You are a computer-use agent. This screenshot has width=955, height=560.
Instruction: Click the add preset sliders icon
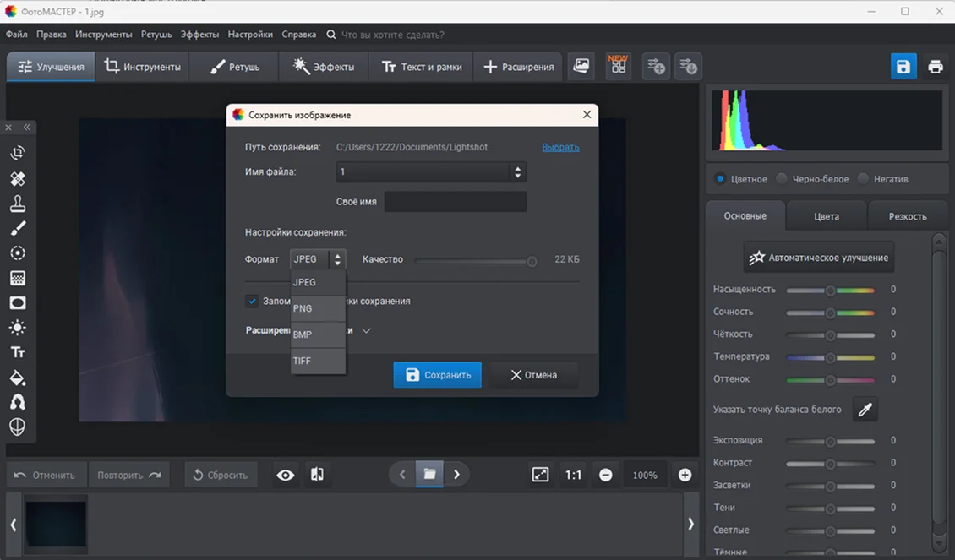pyautogui.click(x=656, y=66)
